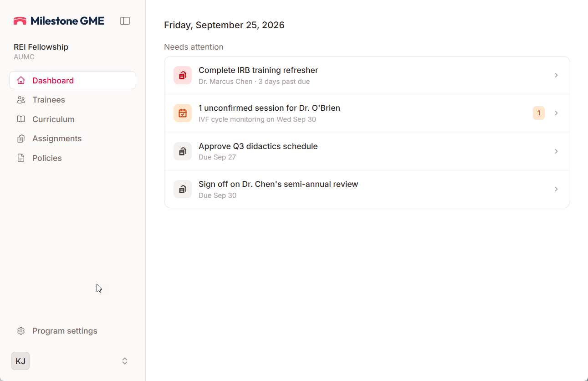
Task: Click the Milestone GME logo icon
Action: click(x=20, y=21)
